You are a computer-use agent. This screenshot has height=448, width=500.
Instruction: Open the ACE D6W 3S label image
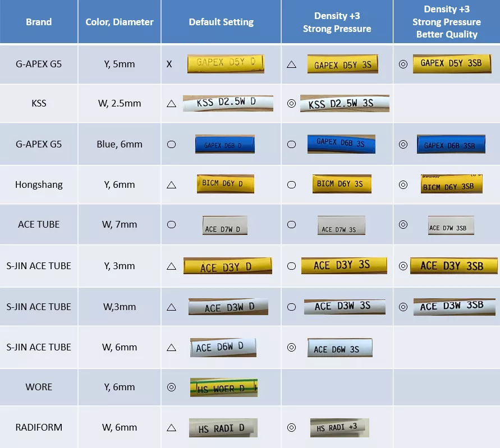coord(340,348)
